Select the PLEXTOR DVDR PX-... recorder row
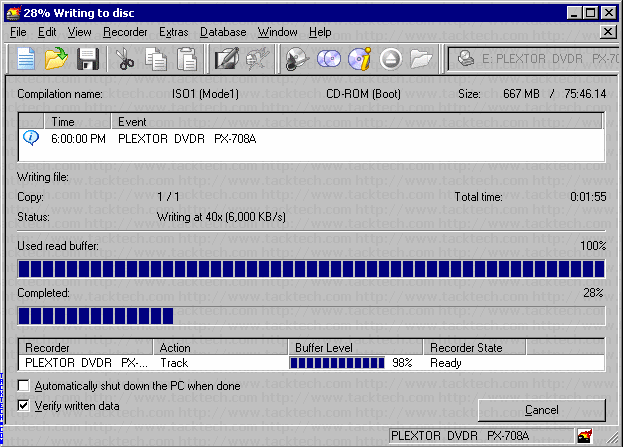Viewport: 623px width, 447px height. pyautogui.click(x=312, y=363)
